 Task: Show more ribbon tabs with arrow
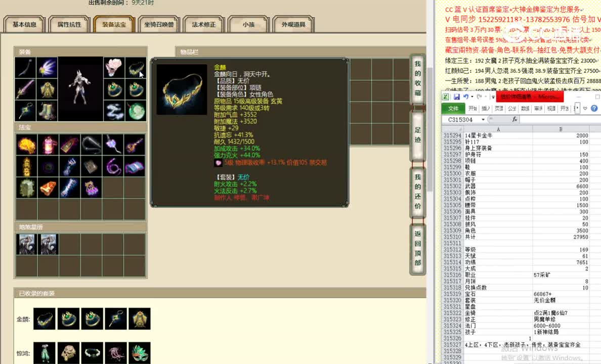pos(577,108)
